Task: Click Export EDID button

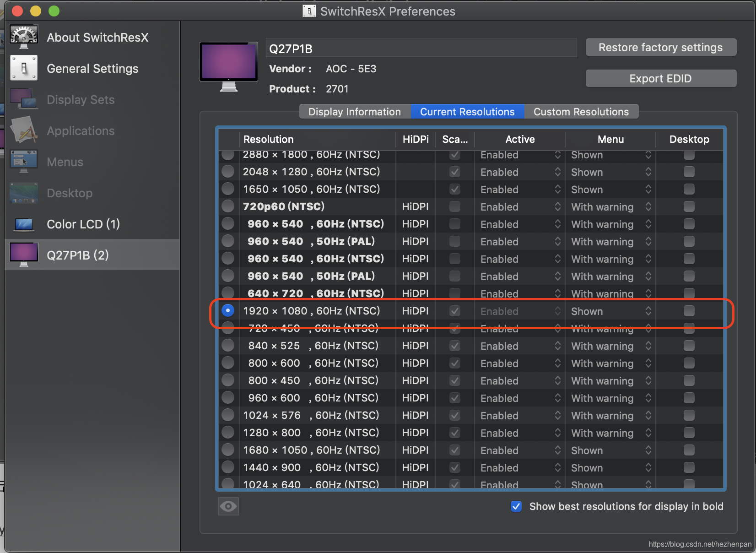Action: 661,78
